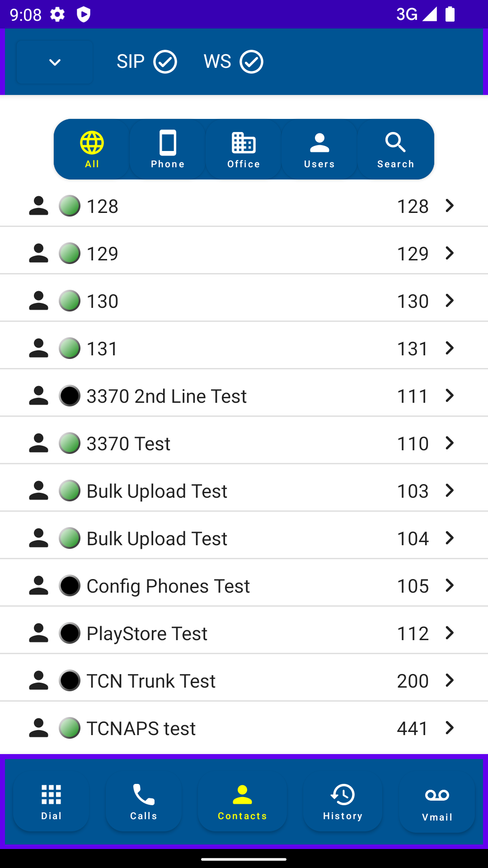Open contact Search
This screenshot has width=488, height=868.
(395, 150)
